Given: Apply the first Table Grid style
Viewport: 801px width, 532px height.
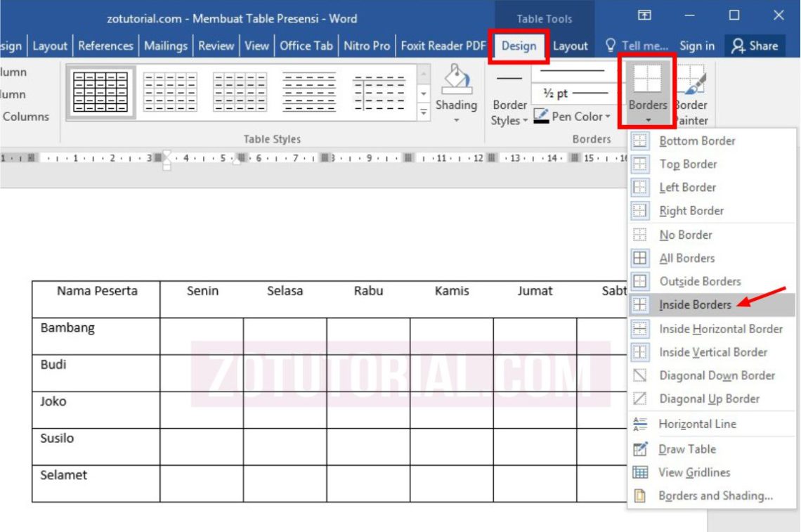Looking at the screenshot, I should 100,92.
